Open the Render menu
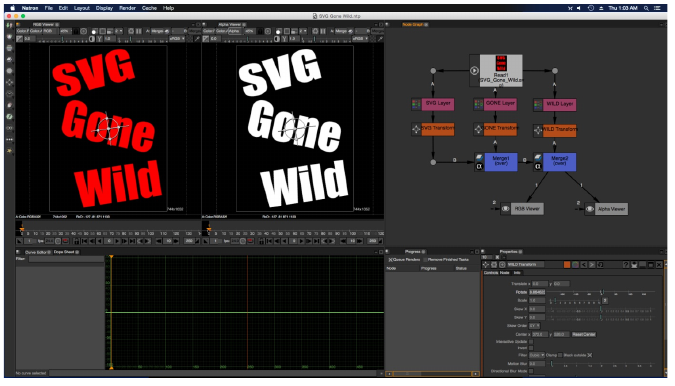The image size is (675, 386). tap(127, 8)
